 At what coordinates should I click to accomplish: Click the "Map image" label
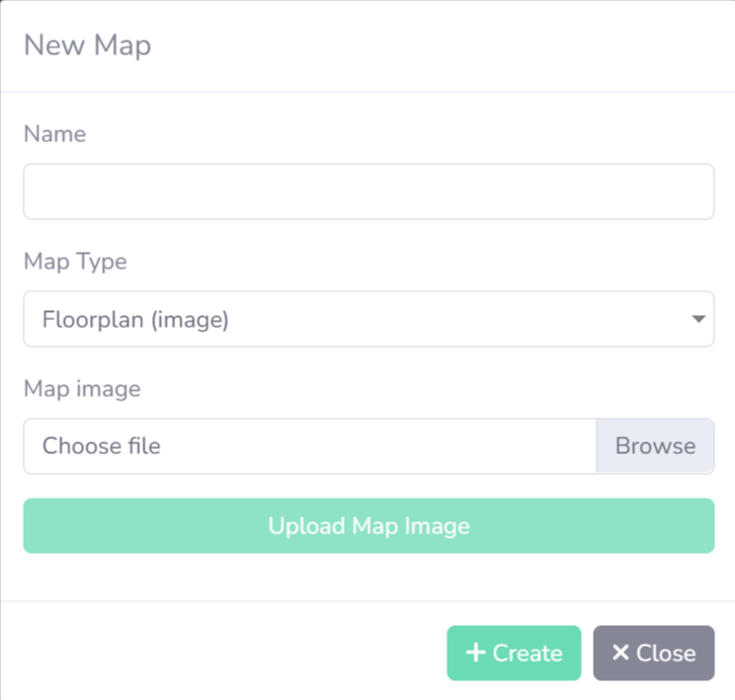(x=82, y=389)
